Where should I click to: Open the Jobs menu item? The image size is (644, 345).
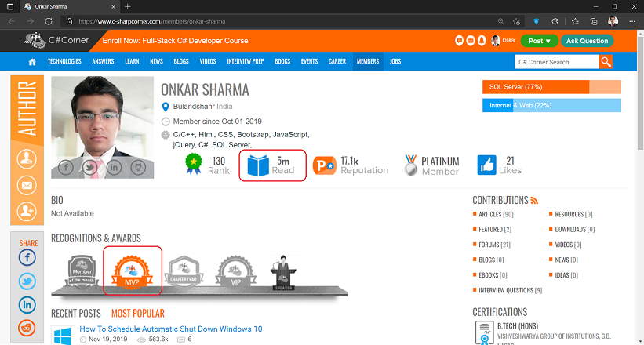(395, 61)
